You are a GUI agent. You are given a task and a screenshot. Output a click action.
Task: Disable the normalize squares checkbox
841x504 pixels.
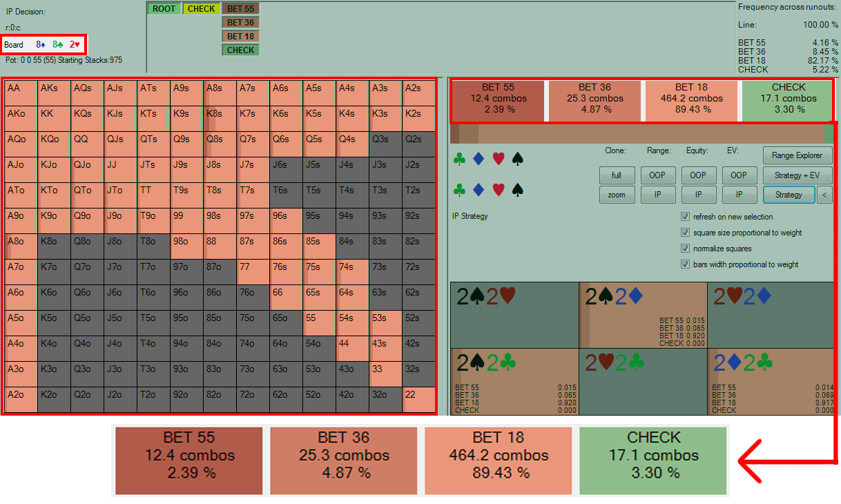pos(685,249)
